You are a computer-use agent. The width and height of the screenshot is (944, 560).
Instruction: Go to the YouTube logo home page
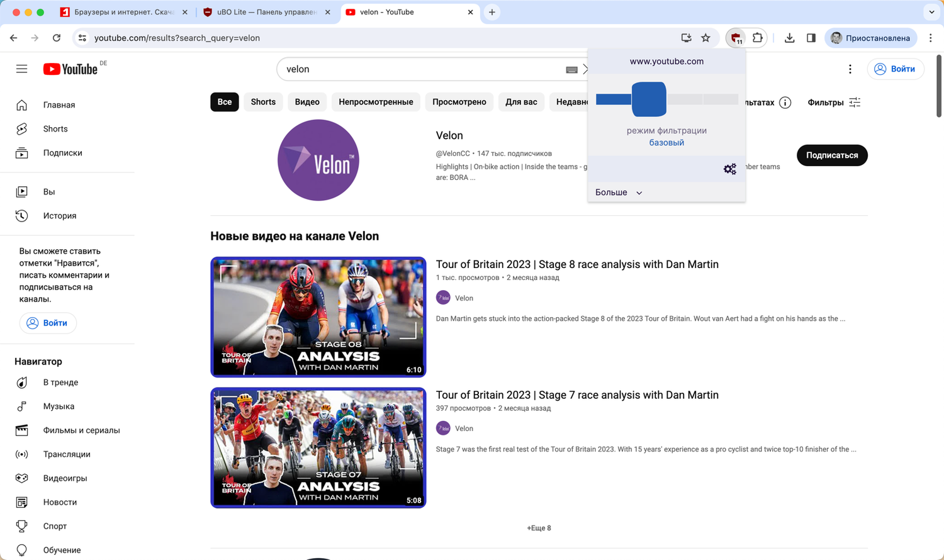(70, 69)
